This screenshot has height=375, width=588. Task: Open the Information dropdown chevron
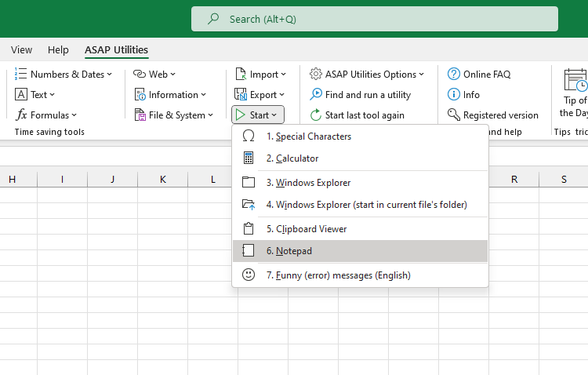pyautogui.click(x=204, y=95)
